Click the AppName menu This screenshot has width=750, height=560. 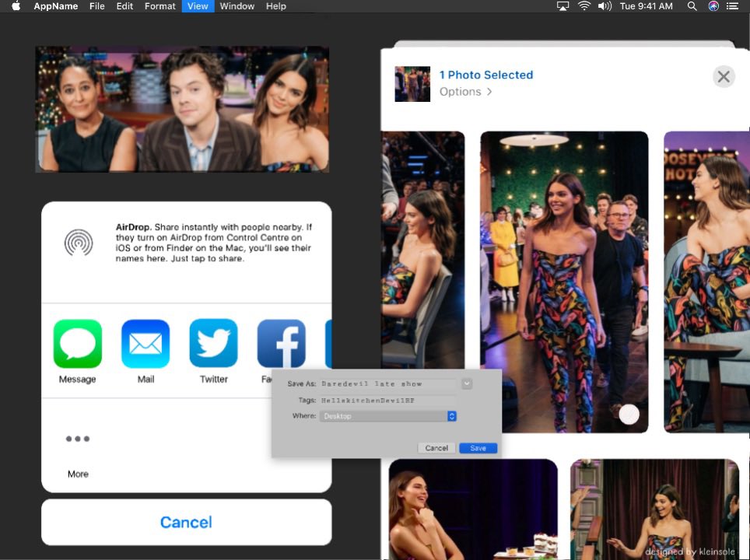point(55,6)
